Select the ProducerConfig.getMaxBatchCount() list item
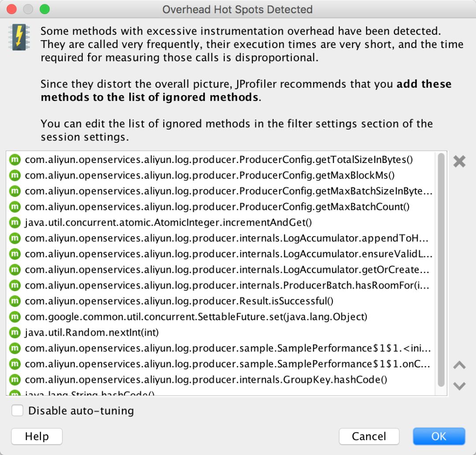Screen dimensions: 476x455 click(217, 207)
